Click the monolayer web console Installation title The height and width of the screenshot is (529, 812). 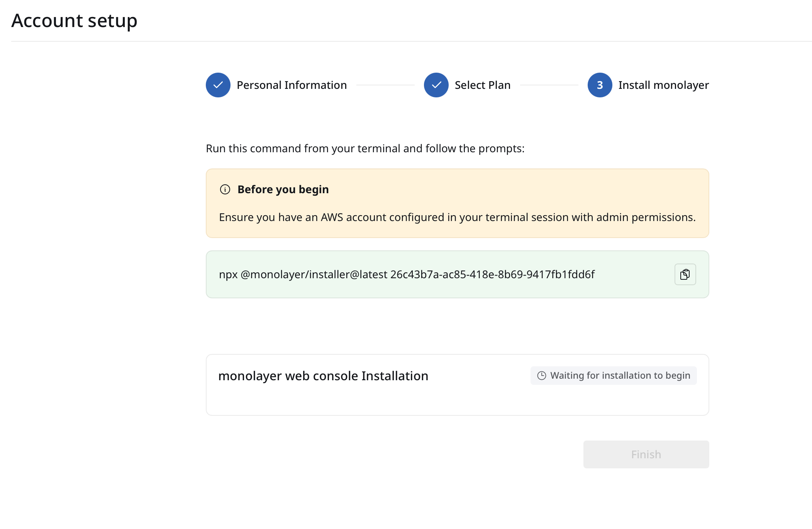pyautogui.click(x=323, y=376)
